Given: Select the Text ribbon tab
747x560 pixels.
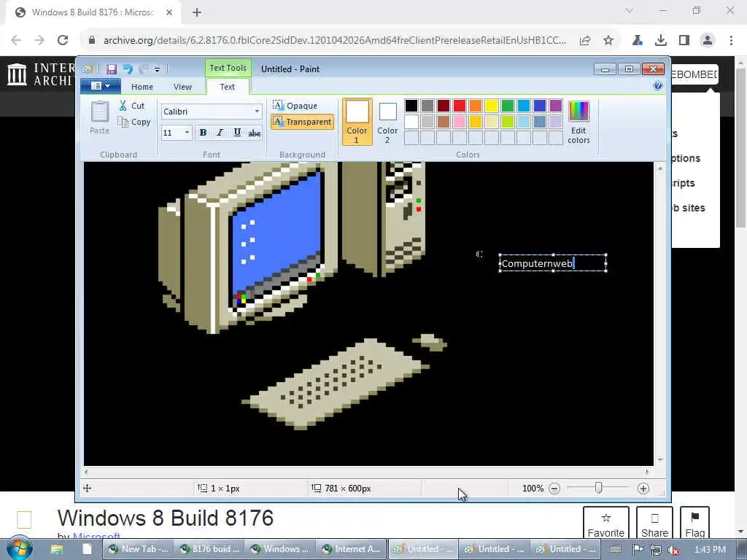Looking at the screenshot, I should coord(228,87).
